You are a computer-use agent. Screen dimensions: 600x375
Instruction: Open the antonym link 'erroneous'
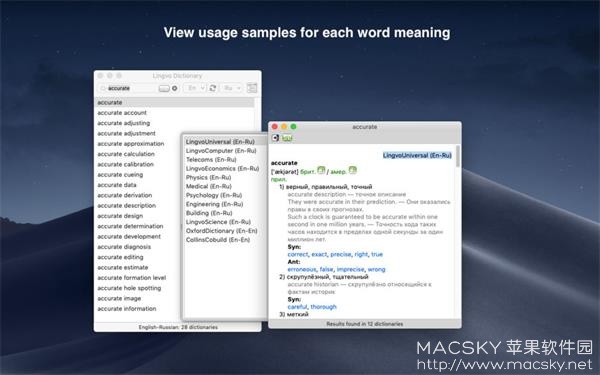click(302, 269)
